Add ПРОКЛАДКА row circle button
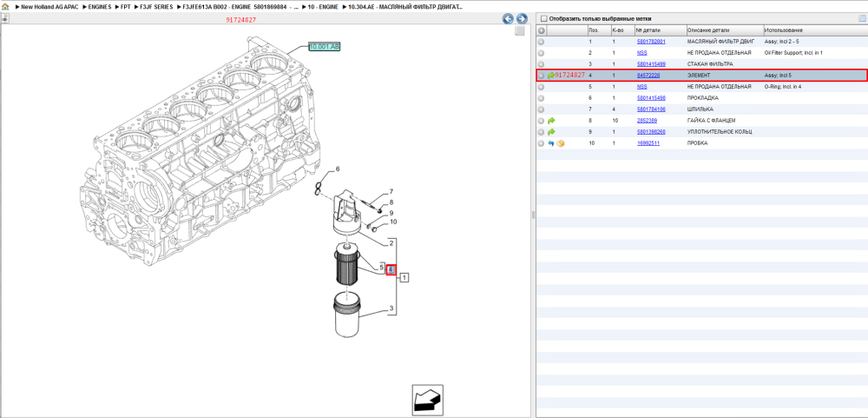This screenshot has width=868, height=418. [x=542, y=98]
